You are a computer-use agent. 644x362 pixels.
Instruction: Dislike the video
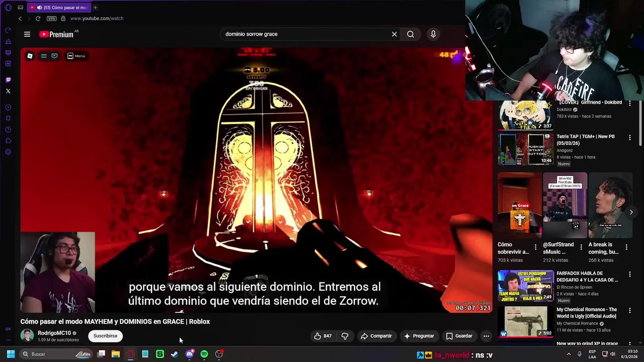coord(345,336)
